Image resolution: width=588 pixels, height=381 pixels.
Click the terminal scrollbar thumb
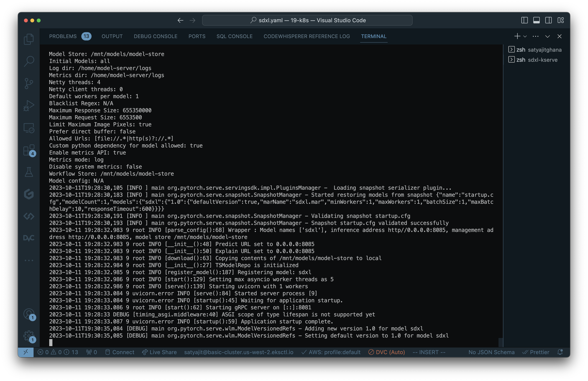pos(501,342)
